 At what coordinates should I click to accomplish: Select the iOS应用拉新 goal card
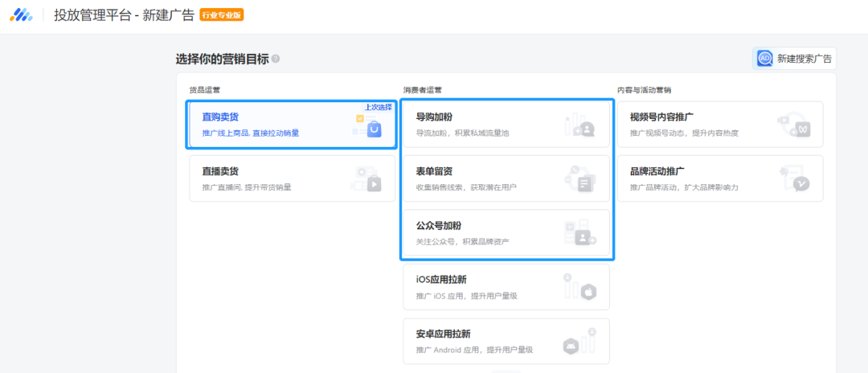coord(506,287)
